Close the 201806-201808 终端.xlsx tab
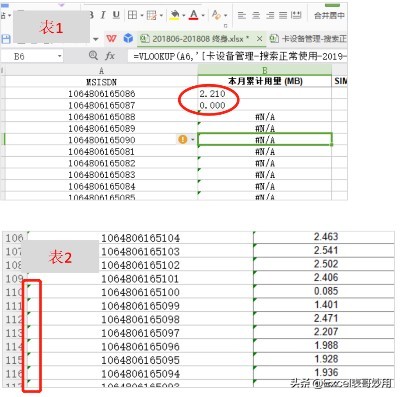Viewport: 400px width, 397px height. (259, 39)
